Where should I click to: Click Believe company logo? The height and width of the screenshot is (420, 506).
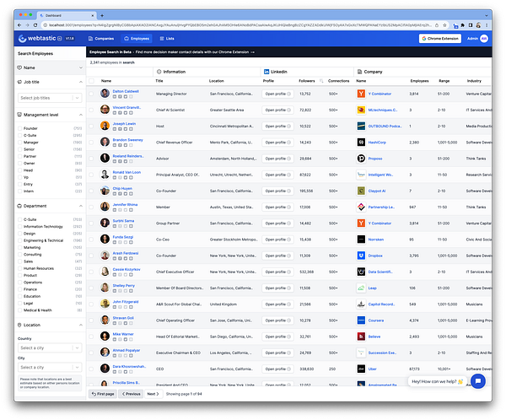tap(361, 337)
